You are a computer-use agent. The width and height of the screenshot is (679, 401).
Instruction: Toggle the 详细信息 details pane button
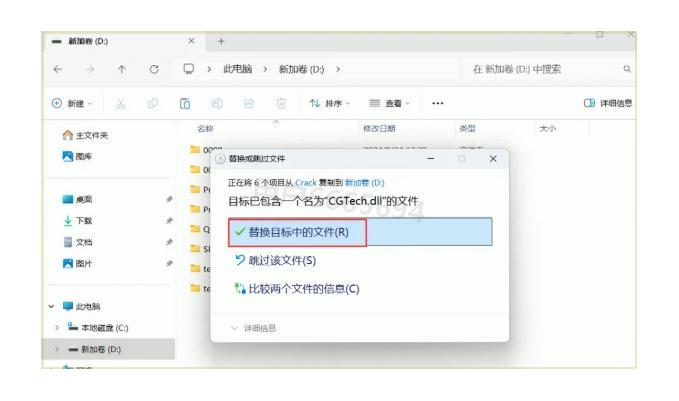[x=608, y=103]
